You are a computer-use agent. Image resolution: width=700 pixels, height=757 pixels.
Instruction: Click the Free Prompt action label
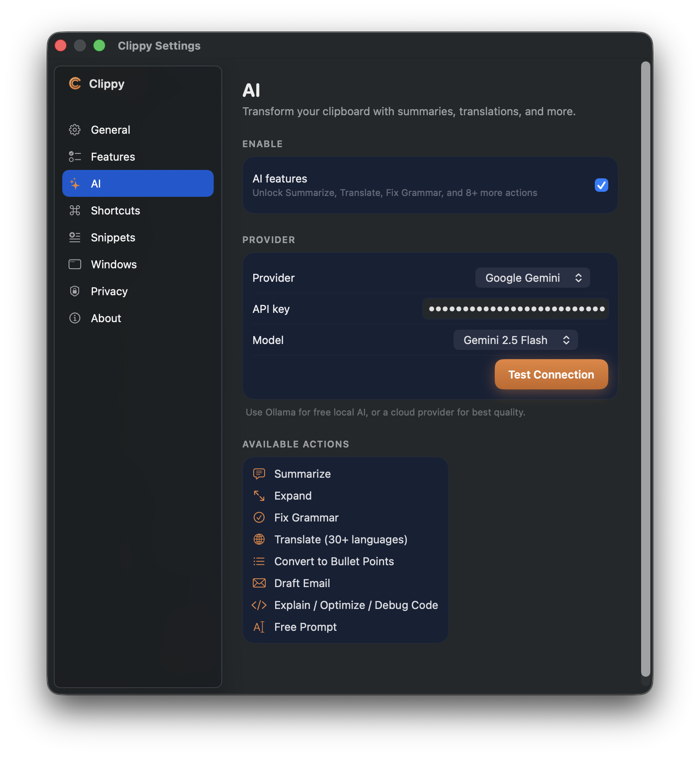(305, 627)
